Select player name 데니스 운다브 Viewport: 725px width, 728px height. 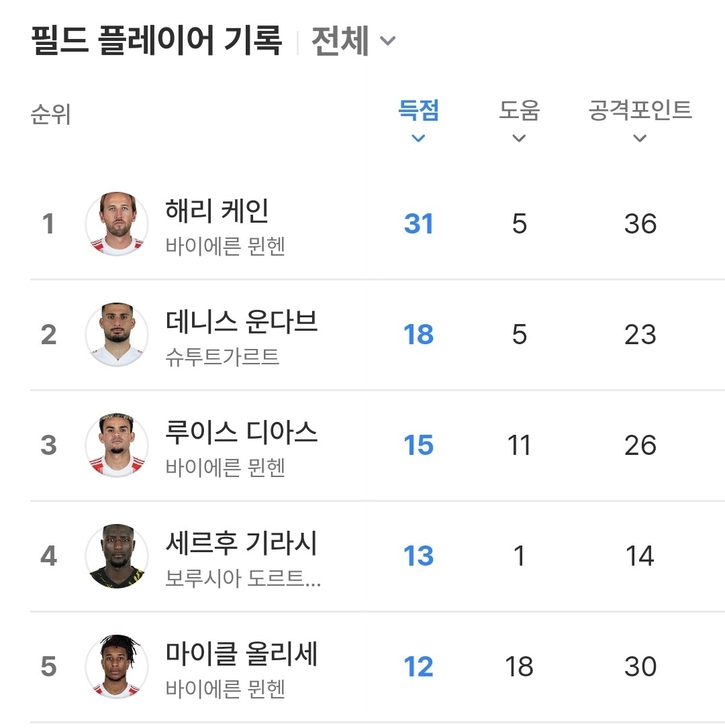pyautogui.click(x=242, y=321)
